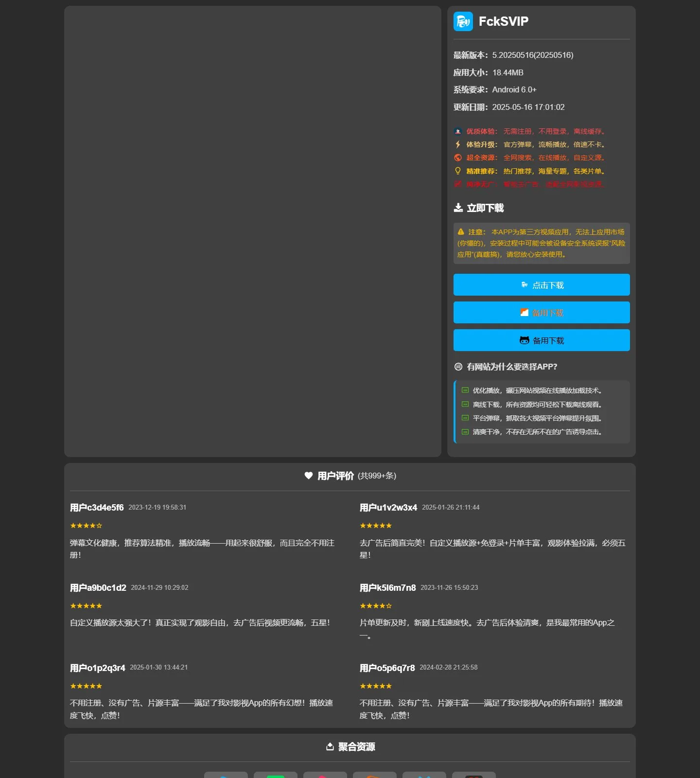Viewport: 700px width, 778px height.
Task: Click the share icon beside 聚合资源
Action: (x=330, y=747)
